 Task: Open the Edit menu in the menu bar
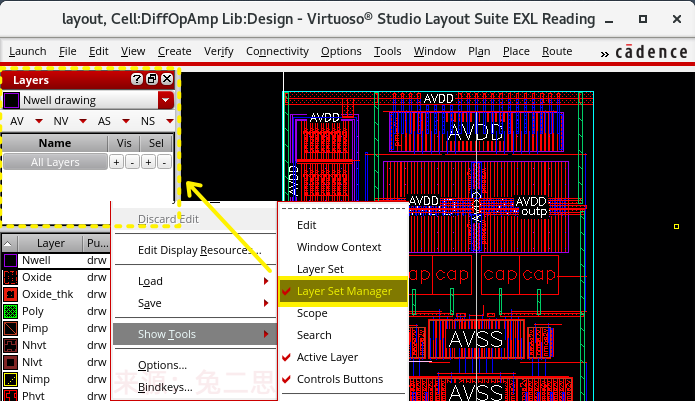tap(98, 51)
